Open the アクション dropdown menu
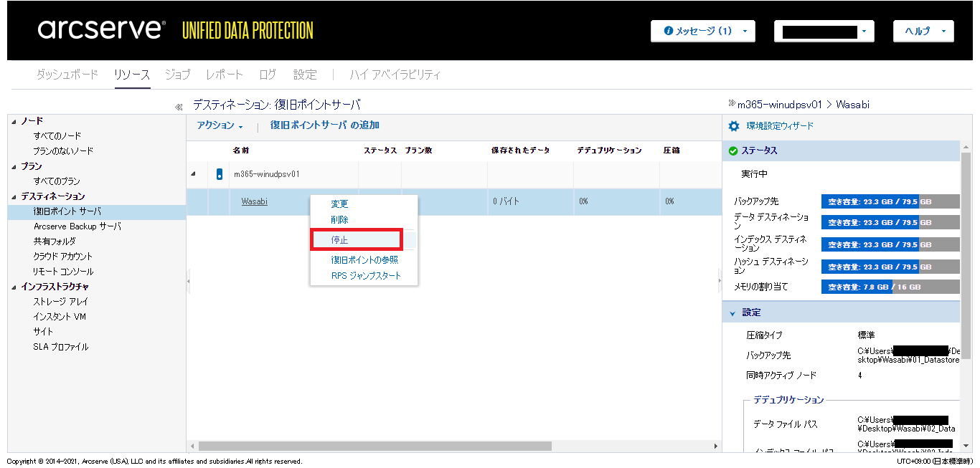The width and height of the screenshot is (980, 468). [220, 125]
